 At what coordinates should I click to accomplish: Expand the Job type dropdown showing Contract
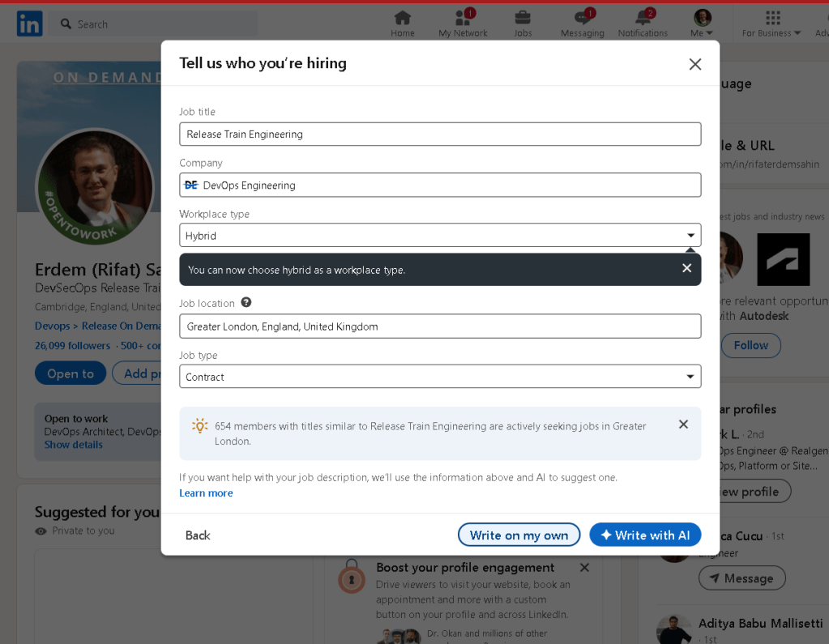pos(440,376)
